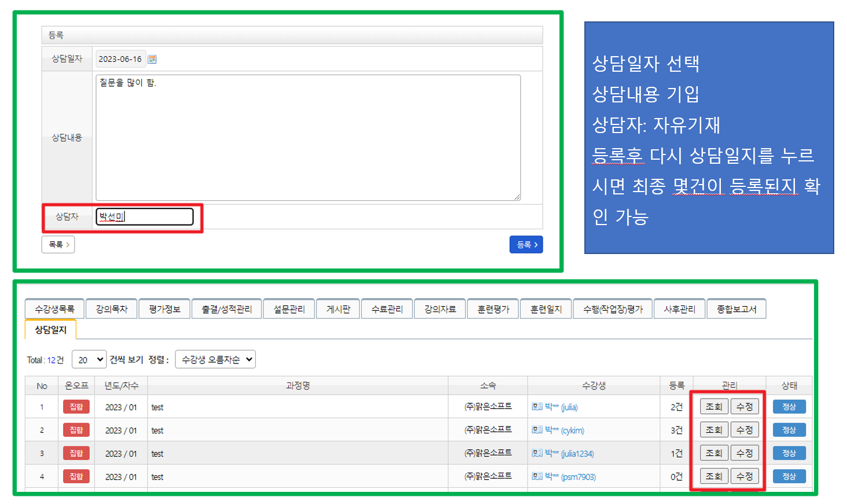The height and width of the screenshot is (504, 847).
Task: Click the profile icon next to julia
Action: (x=537, y=407)
